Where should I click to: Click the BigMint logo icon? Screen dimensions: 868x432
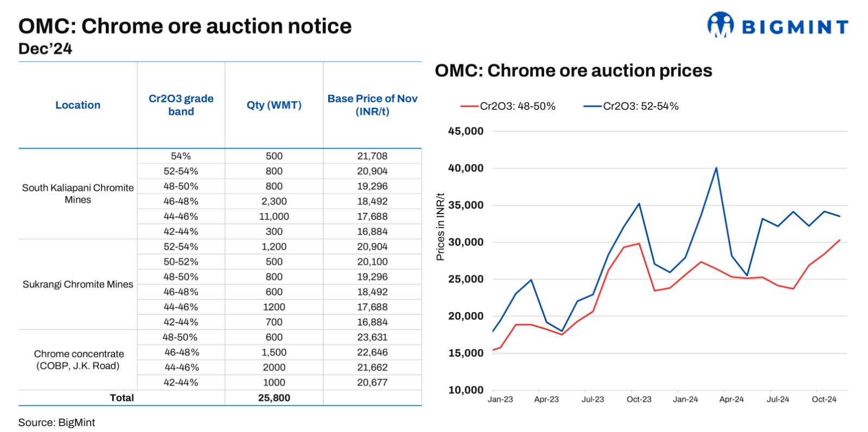click(x=720, y=25)
